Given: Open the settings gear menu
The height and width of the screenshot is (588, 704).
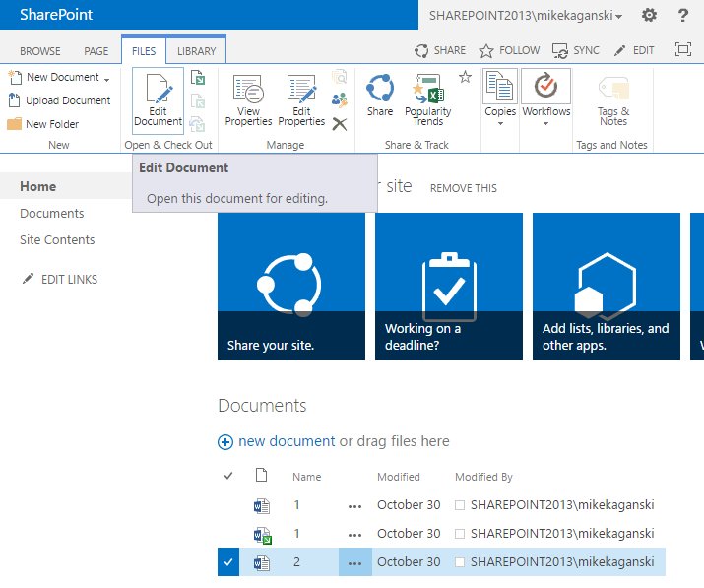Looking at the screenshot, I should (649, 15).
